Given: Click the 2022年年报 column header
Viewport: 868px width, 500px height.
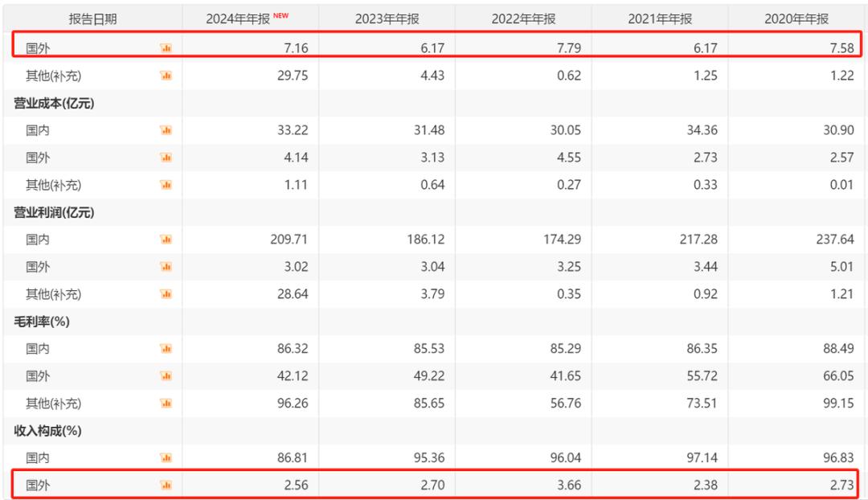Looking at the screenshot, I should 523,19.
